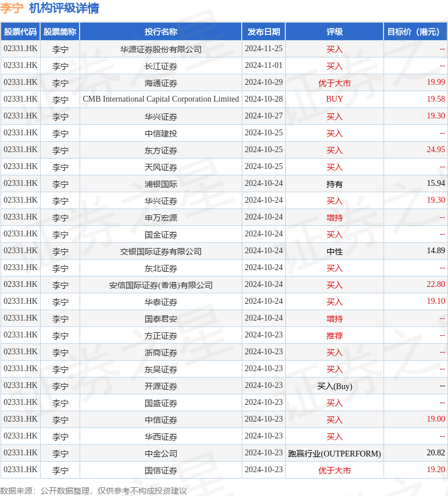448x496 pixels.
Task: Click the date 2024-11-01
Action: coord(264,65)
